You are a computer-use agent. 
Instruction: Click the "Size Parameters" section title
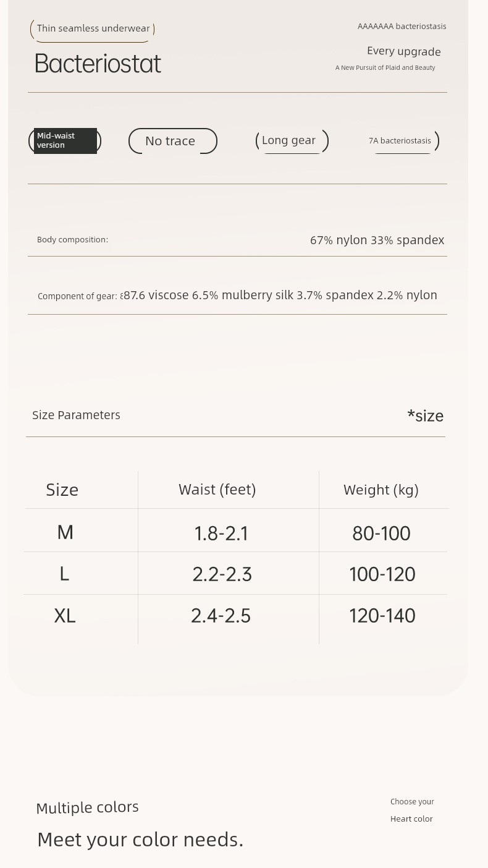click(x=76, y=415)
